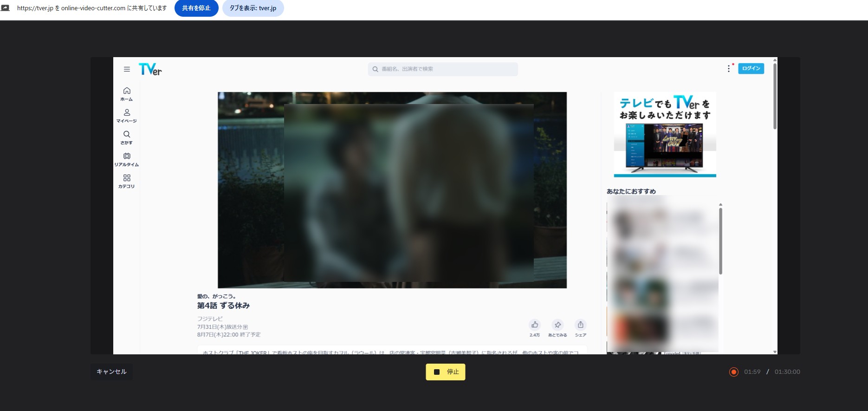The height and width of the screenshot is (411, 868).
Task: Click the 01:30:00 maximum duration text
Action: [x=787, y=372]
